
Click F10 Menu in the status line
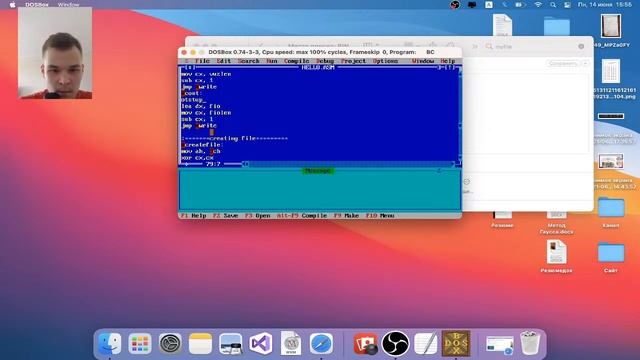380,216
